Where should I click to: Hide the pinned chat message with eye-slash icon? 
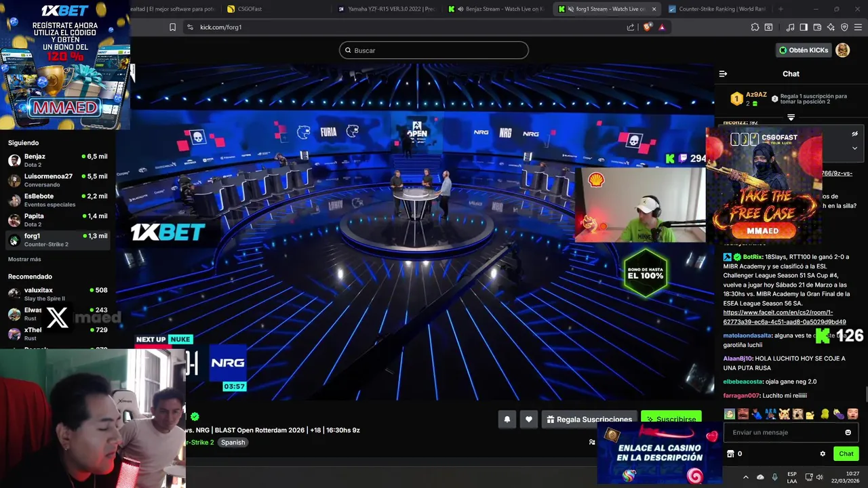pyautogui.click(x=854, y=134)
